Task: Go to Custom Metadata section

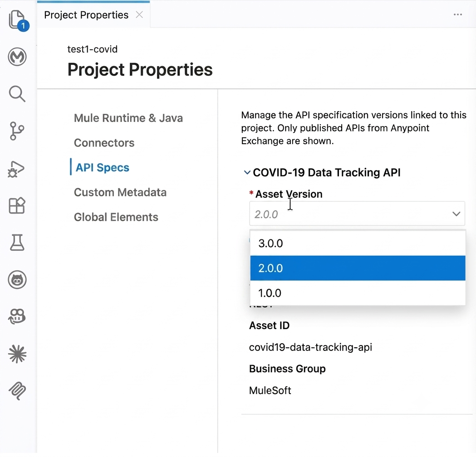Action: [x=120, y=192]
